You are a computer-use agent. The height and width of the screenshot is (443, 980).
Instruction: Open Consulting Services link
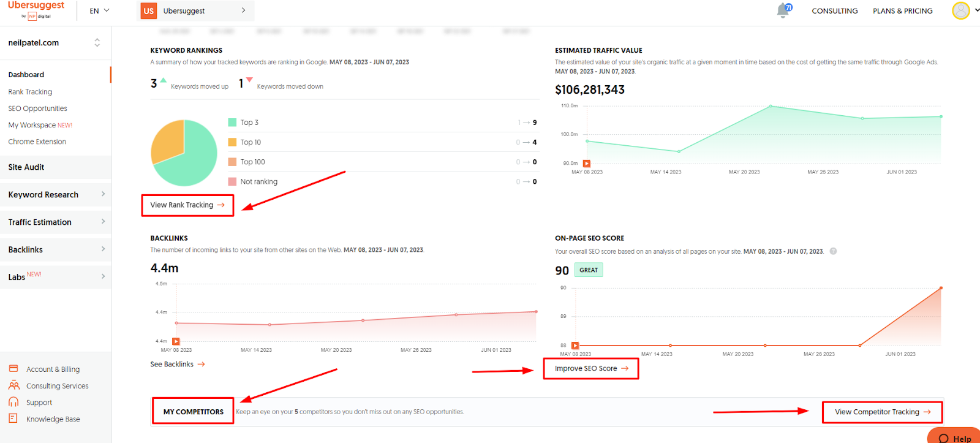click(x=58, y=386)
